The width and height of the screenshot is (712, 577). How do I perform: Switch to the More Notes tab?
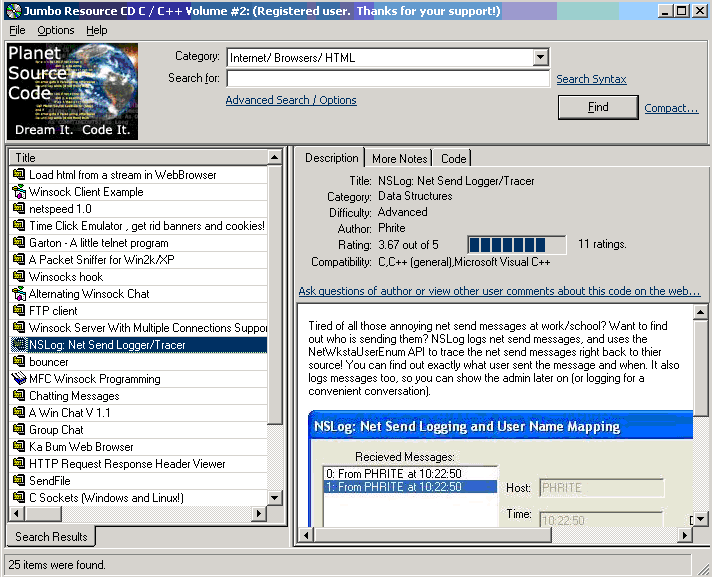399,158
